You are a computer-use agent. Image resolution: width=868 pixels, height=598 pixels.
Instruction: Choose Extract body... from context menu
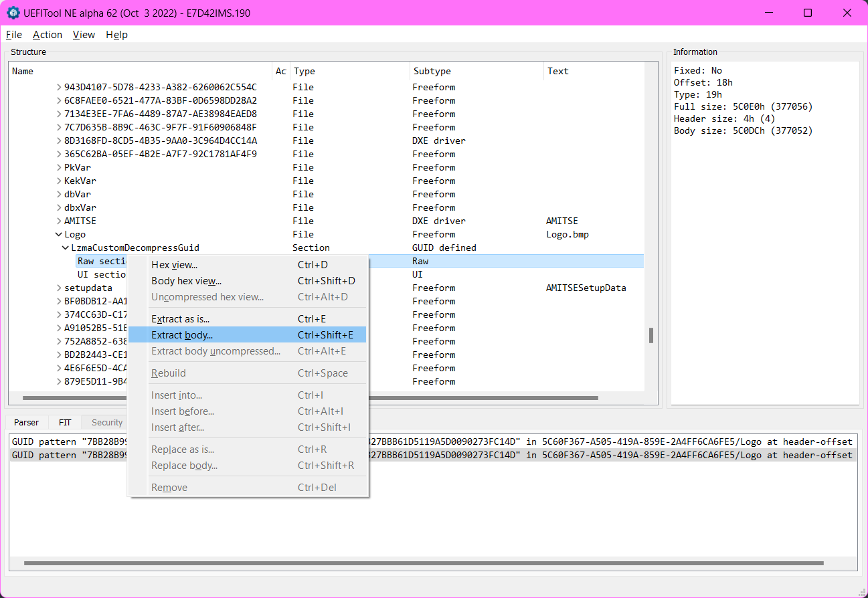182,335
